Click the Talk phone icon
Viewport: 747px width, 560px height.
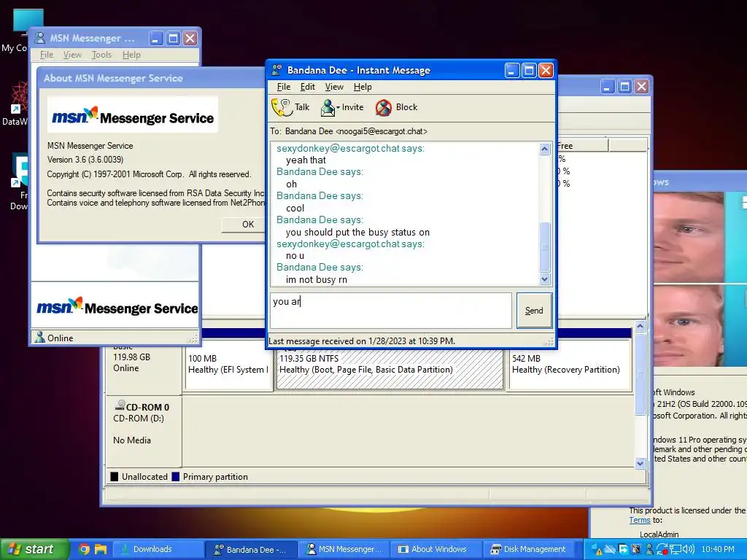282,108
